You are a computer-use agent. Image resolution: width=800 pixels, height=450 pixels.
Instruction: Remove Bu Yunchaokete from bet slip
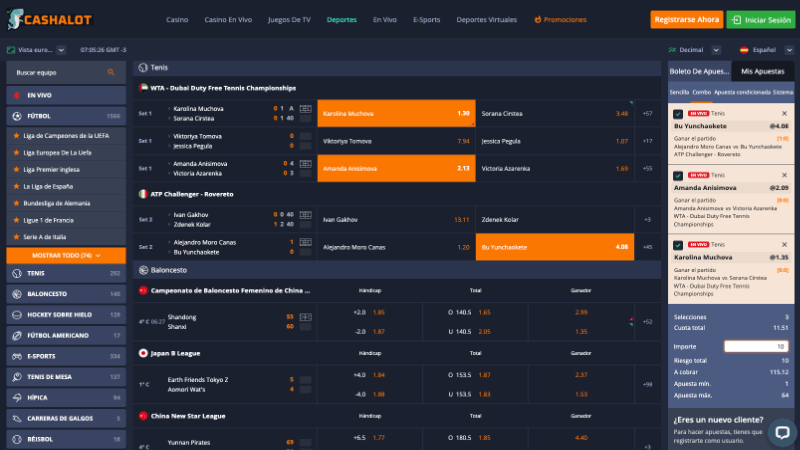point(784,113)
